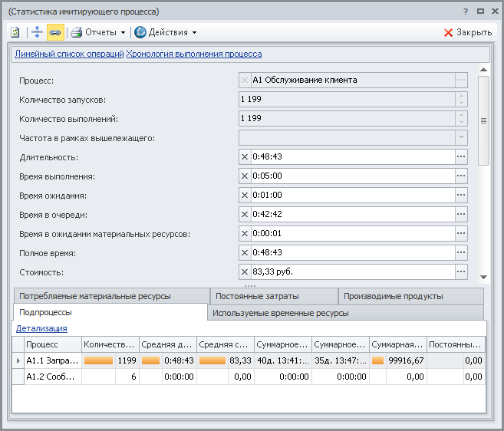Clear the Полное время field value
Screen dimensions: 504x431
pos(245,252)
